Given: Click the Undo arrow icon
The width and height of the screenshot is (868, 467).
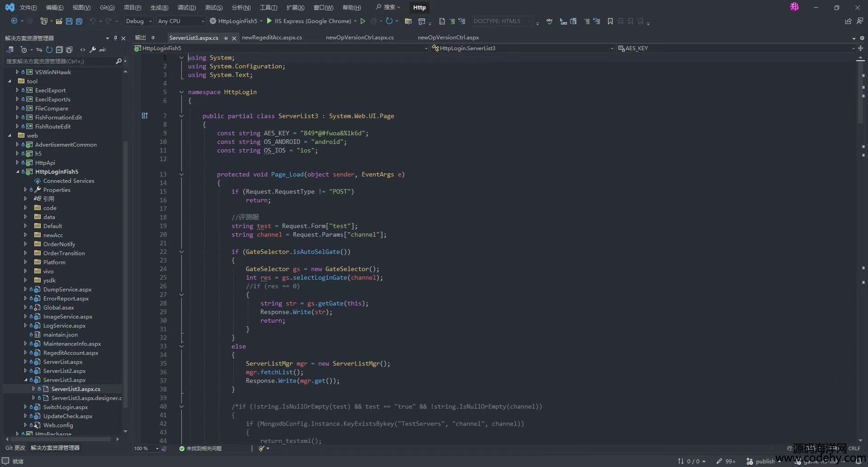Looking at the screenshot, I should coord(92,21).
